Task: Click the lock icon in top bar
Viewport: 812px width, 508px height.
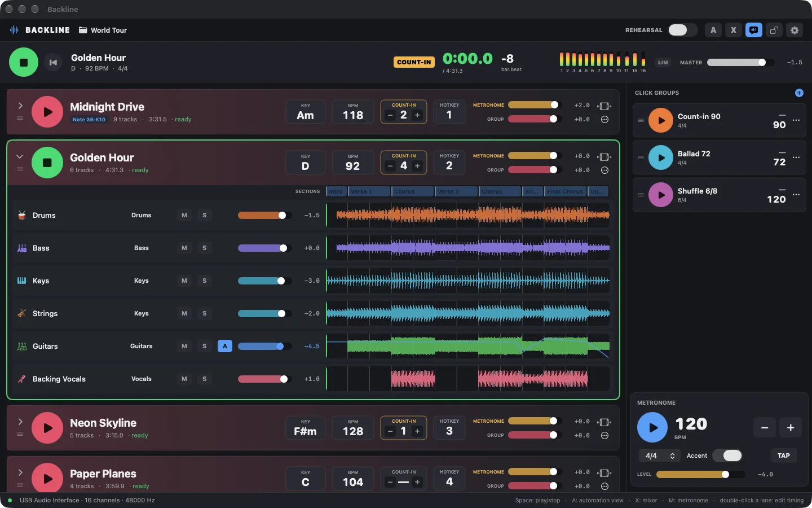Action: (x=774, y=30)
